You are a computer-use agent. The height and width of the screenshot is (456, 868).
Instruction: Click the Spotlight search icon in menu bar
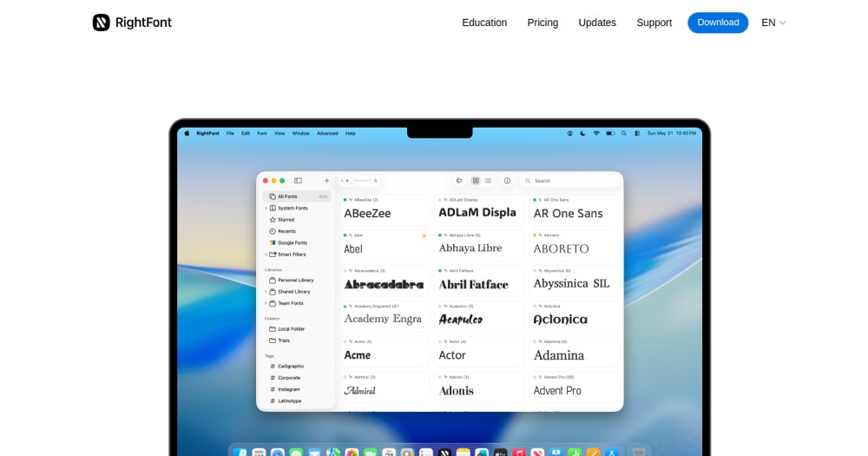(x=624, y=134)
